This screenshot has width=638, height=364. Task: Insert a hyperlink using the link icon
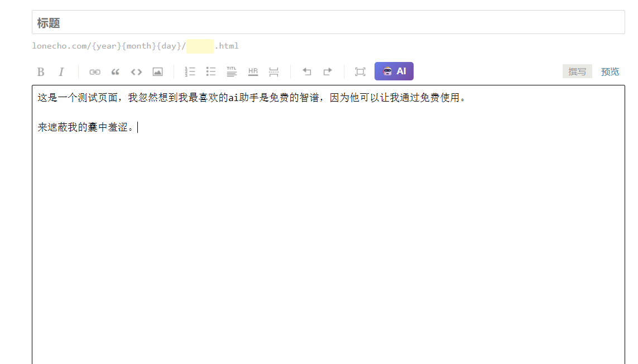(x=95, y=71)
